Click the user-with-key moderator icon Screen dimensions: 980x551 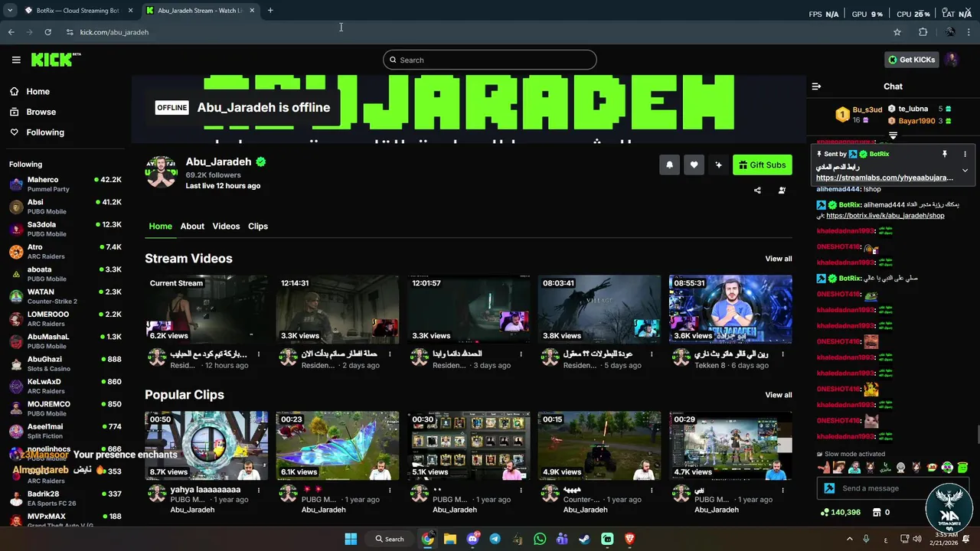coord(782,191)
